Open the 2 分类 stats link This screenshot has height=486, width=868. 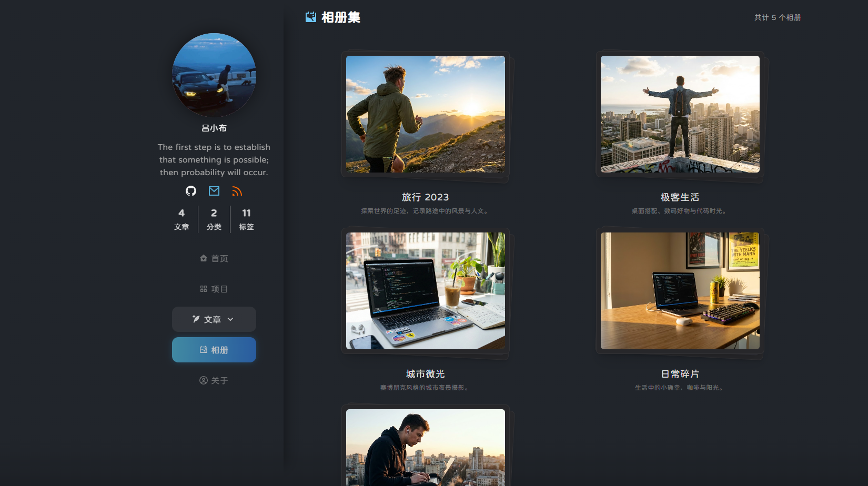214,219
